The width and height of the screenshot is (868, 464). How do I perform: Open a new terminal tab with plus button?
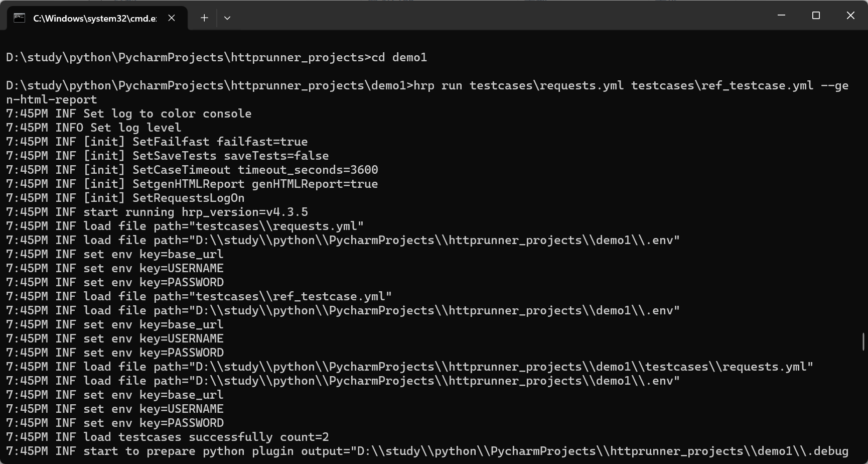204,18
